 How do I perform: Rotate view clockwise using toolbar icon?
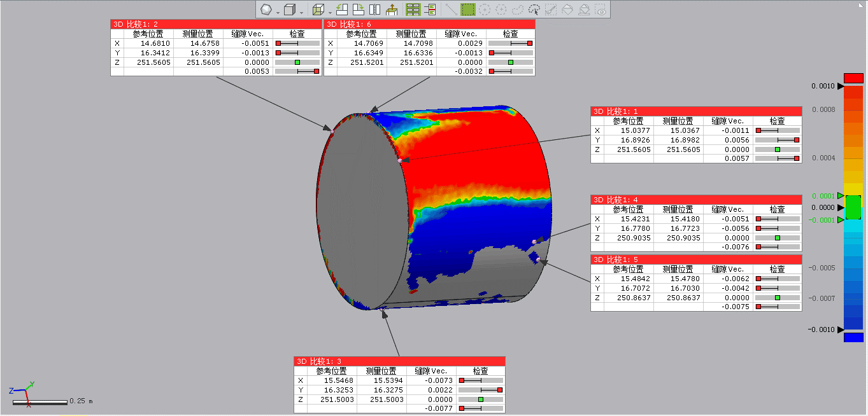[359, 10]
